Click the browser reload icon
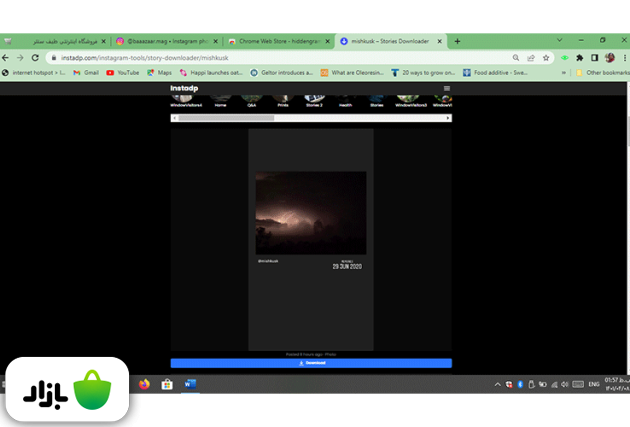This screenshot has height=427, width=630. [35, 58]
